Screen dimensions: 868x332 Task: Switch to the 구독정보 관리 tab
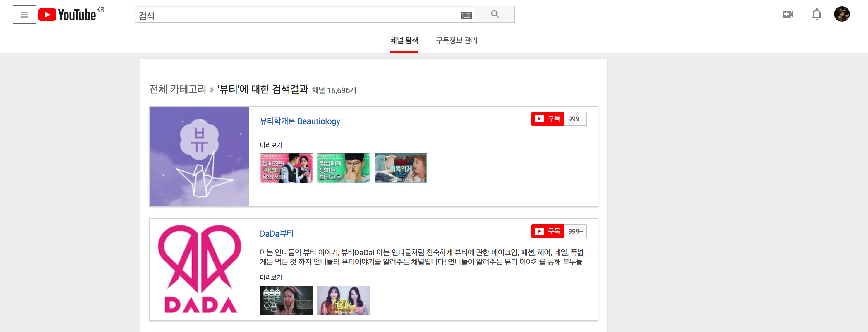[457, 40]
